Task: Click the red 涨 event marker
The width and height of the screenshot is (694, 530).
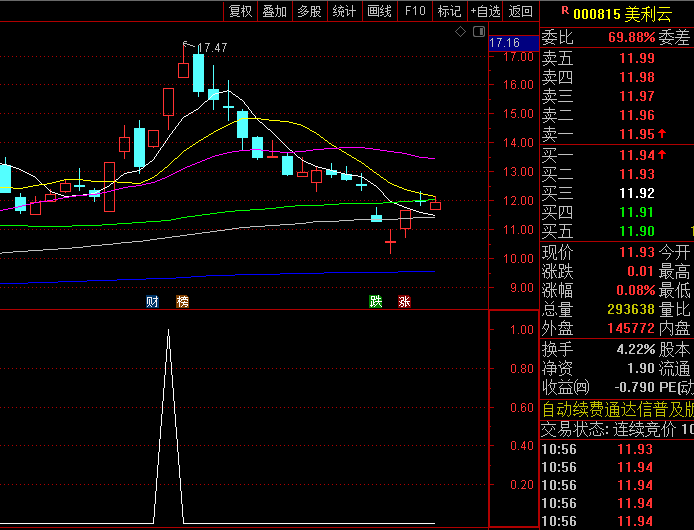Action: [405, 301]
